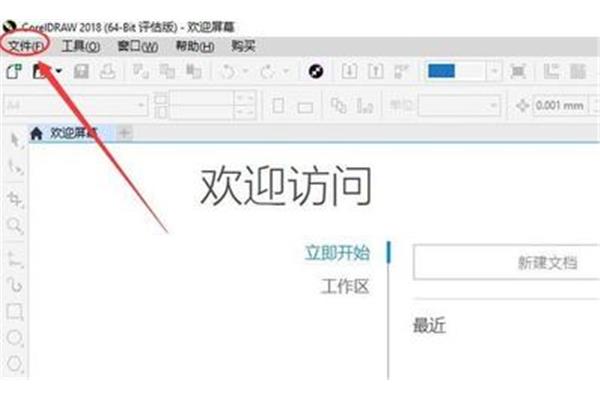Click the 0.001 mm nudge distance field
This screenshot has width=600, height=400.
tap(559, 105)
